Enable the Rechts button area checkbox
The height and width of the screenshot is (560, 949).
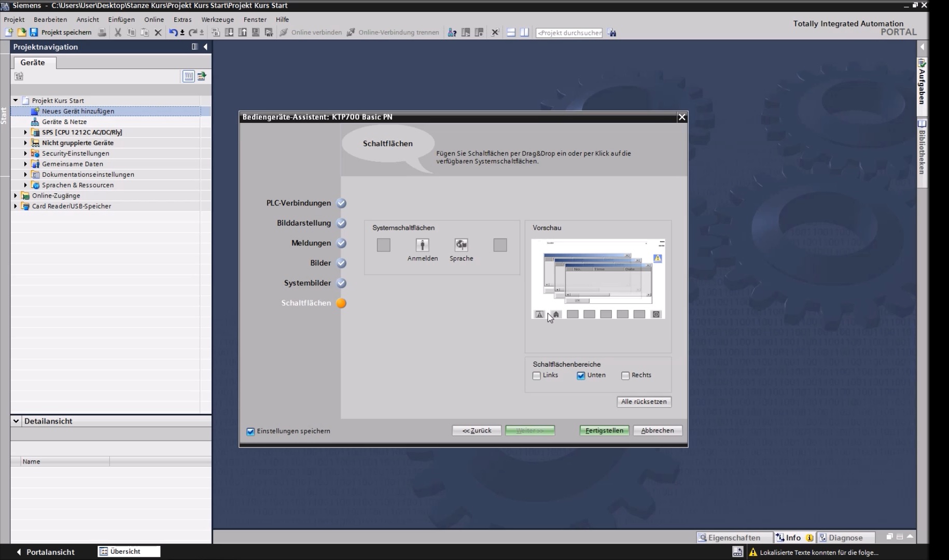point(625,375)
